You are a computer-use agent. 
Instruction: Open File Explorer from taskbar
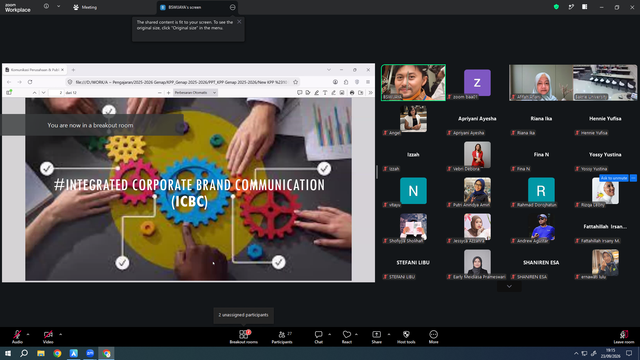(x=41, y=353)
